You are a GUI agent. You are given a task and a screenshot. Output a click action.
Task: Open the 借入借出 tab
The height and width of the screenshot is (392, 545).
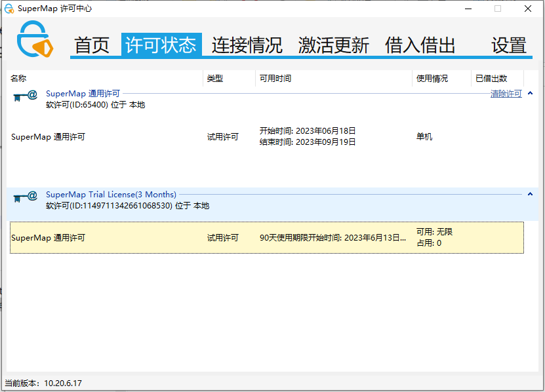click(x=420, y=45)
